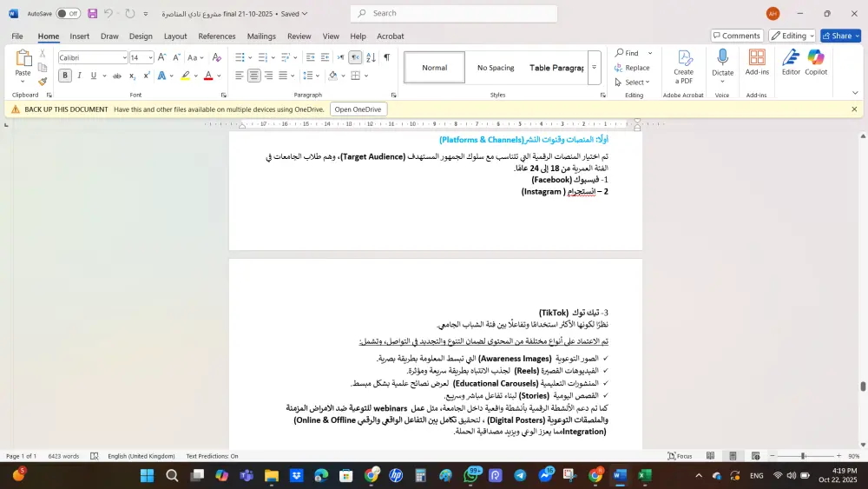
Task: Open the Layout tab
Action: [175, 36]
